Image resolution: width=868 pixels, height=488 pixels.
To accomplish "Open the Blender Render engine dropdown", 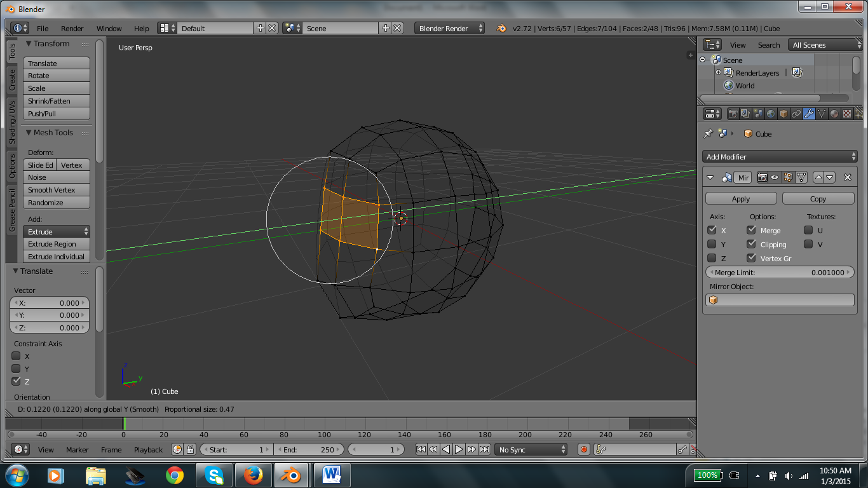I will point(450,28).
